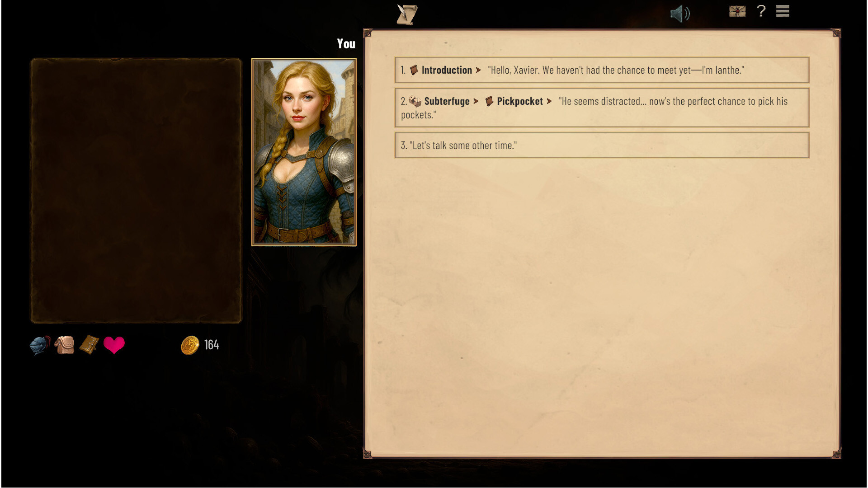Open equipment via the knight helmet icon
This screenshot has height=488, width=868.
[x=40, y=346]
